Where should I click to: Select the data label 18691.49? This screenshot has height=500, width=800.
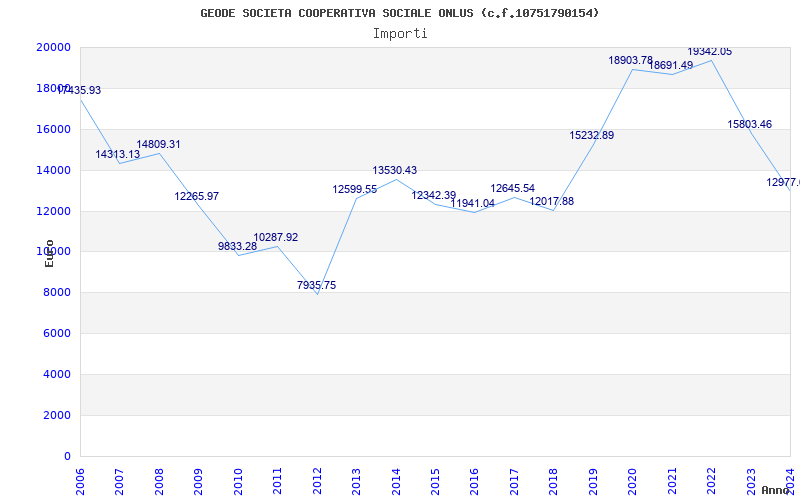point(670,65)
